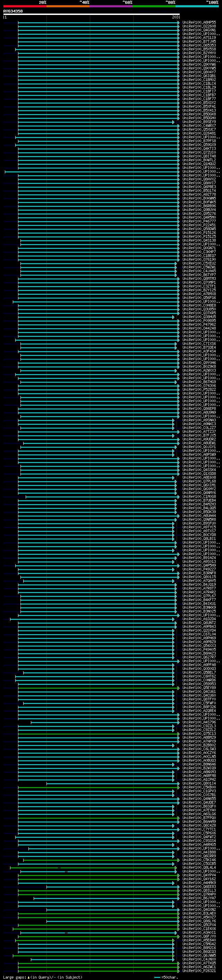Click cyan alignment bar of UniRef100_A8HP55
The image size is (222, 980).
99,23
